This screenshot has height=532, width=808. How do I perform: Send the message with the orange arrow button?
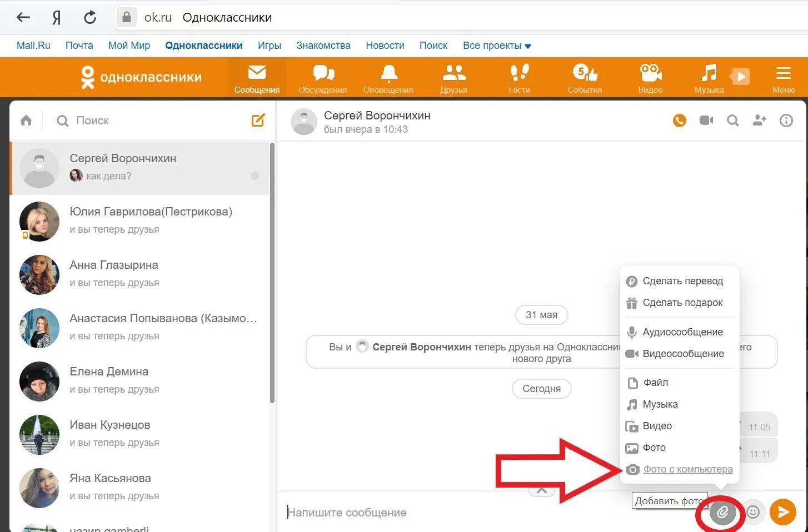783,511
